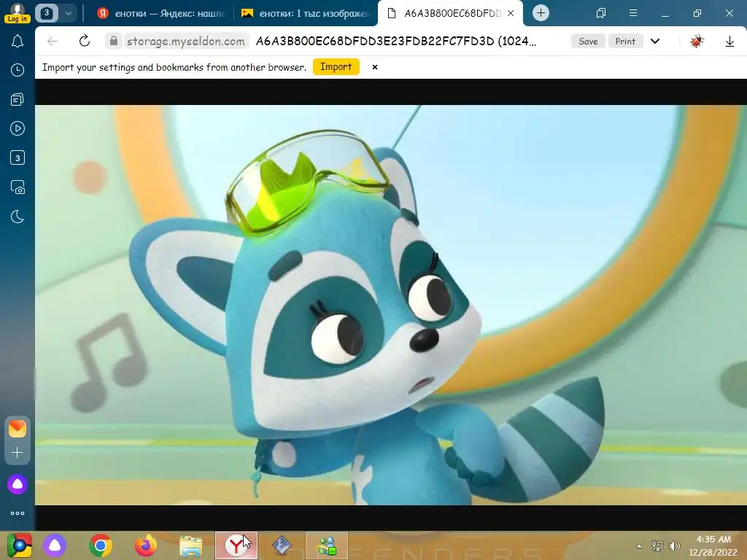The width and height of the screenshot is (747, 560).
Task: Expand tab group dropdown arrow
Action: [x=68, y=13]
